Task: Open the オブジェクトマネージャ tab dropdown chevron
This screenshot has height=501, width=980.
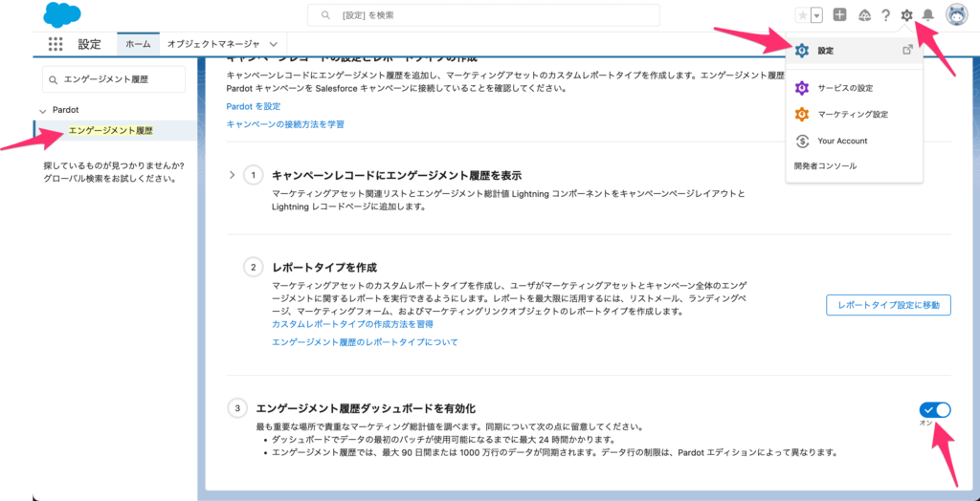Action: [274, 44]
